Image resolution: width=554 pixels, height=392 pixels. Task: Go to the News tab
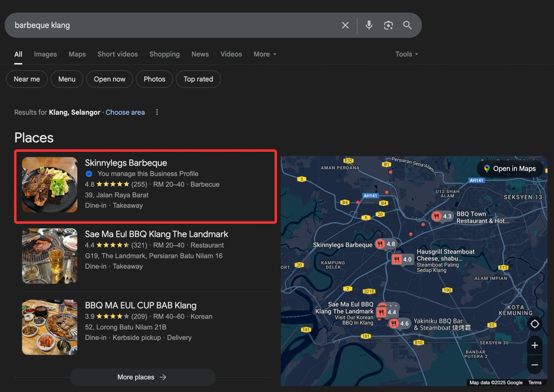pyautogui.click(x=200, y=54)
